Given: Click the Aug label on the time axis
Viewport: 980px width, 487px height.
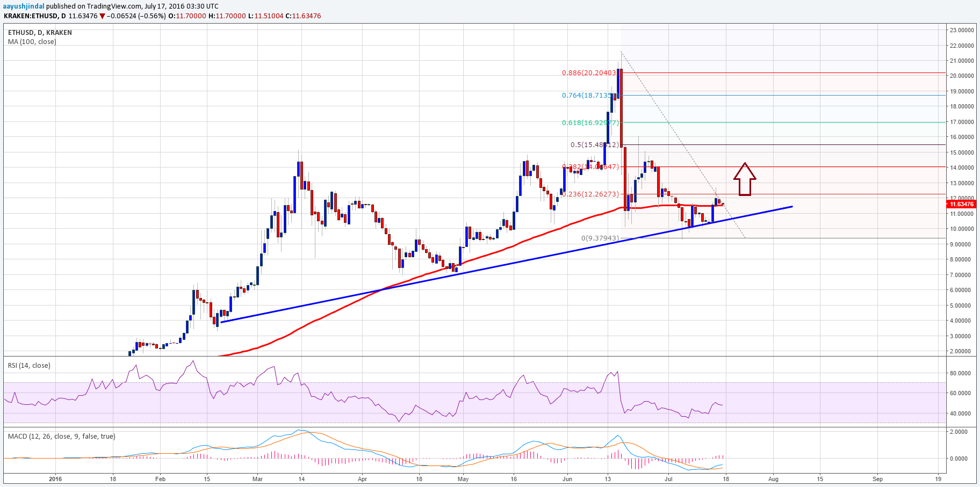Looking at the screenshot, I should click(x=773, y=479).
